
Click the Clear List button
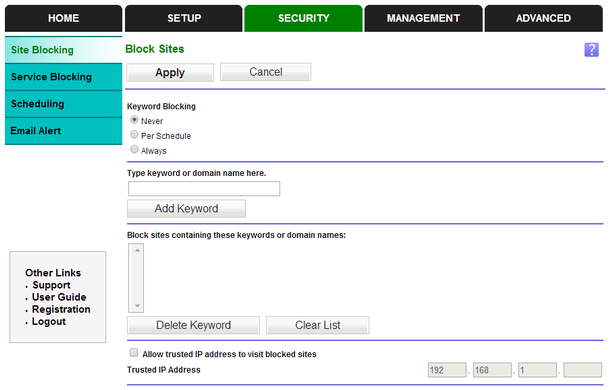(x=317, y=325)
